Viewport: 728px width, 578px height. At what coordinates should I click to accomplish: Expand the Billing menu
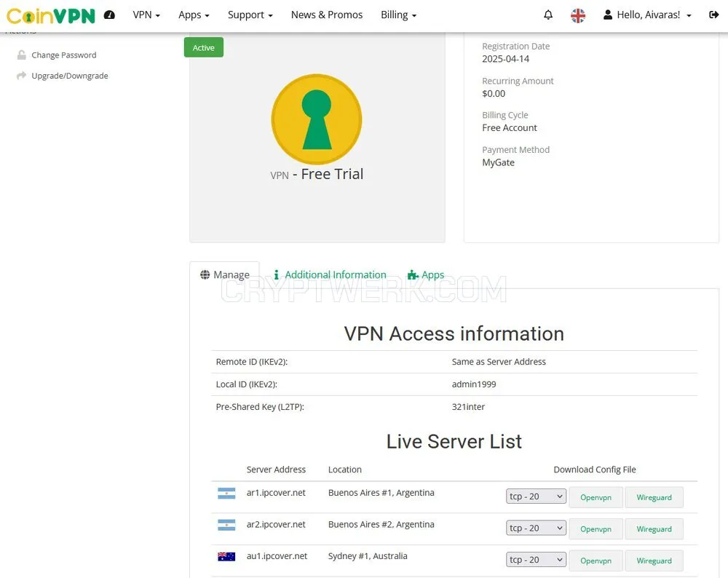point(398,15)
